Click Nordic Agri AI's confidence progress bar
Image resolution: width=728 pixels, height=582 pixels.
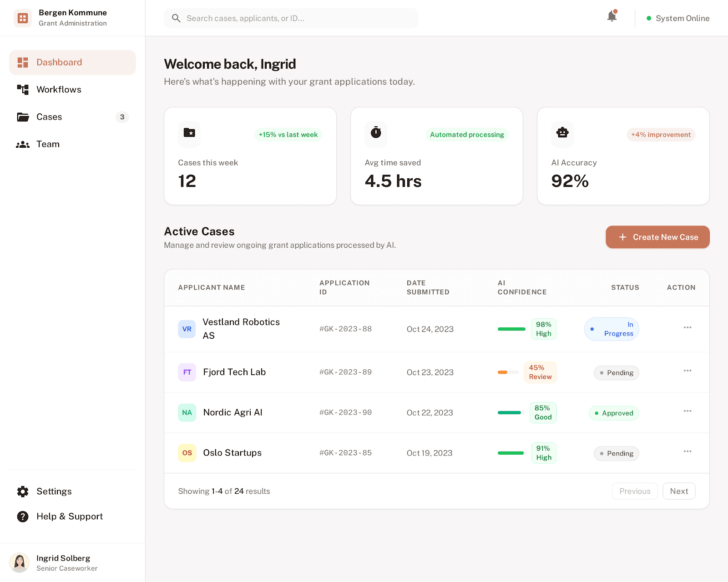511,412
